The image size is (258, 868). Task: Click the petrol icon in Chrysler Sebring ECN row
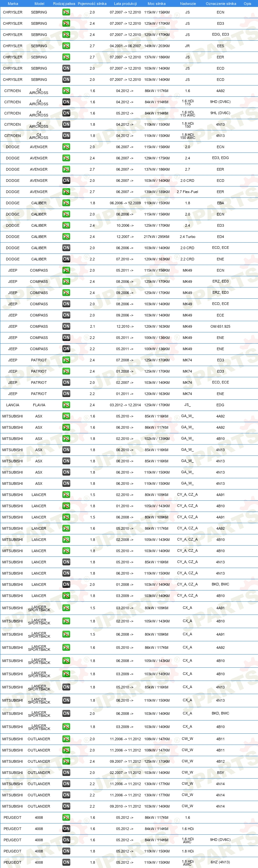[66, 12]
